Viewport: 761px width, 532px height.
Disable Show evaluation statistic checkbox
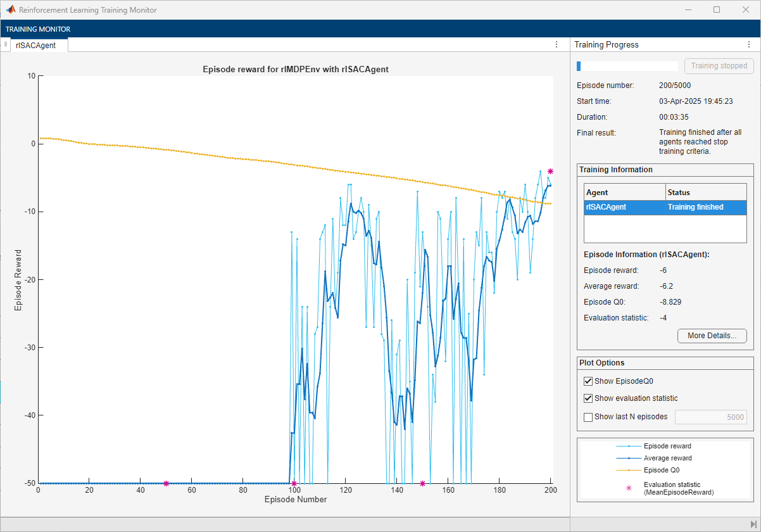coord(588,398)
